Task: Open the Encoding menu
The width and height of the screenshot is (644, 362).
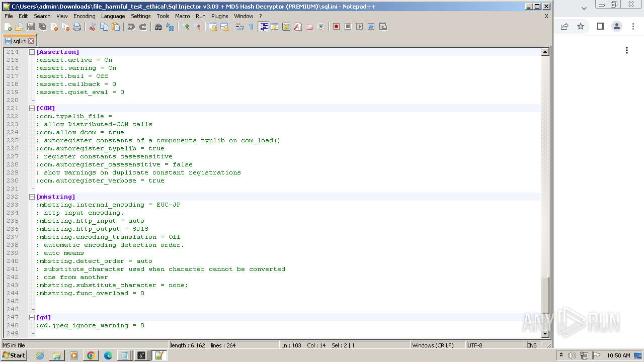Action: point(84,16)
